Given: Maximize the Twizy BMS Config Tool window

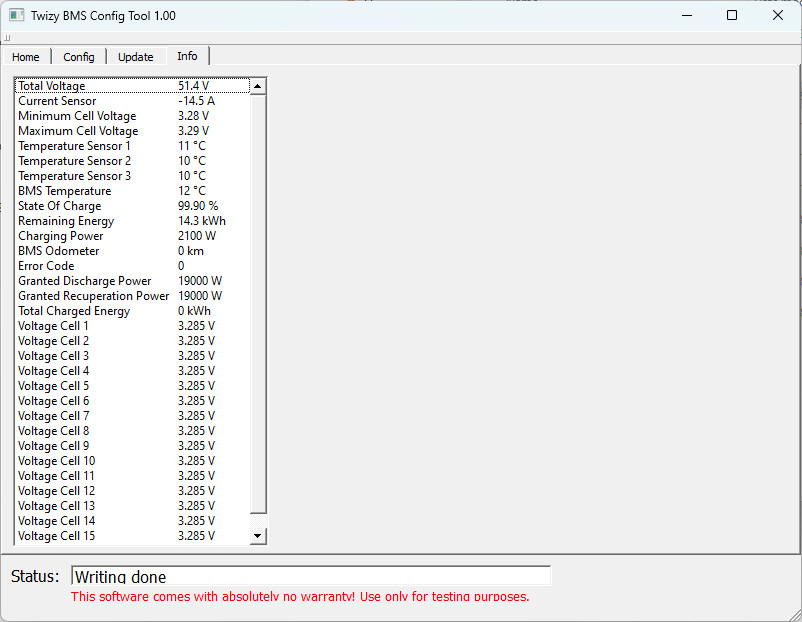Looking at the screenshot, I should [x=732, y=15].
